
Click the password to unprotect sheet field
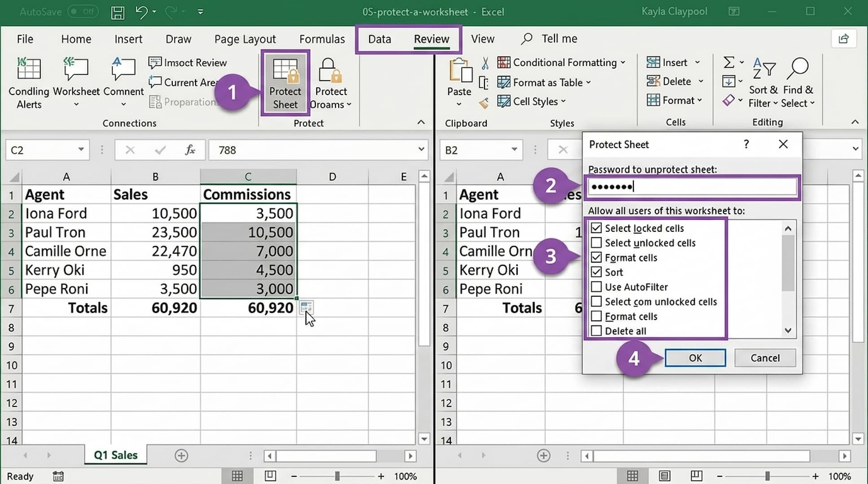point(692,186)
